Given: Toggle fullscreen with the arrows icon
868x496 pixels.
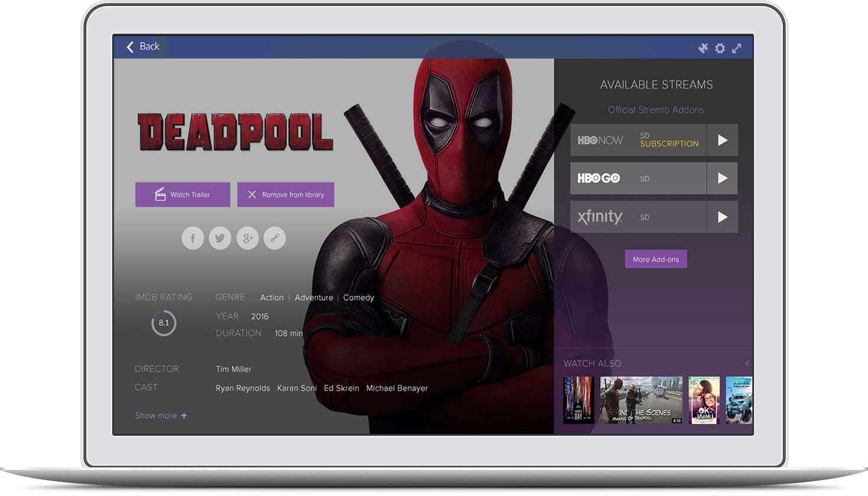Looking at the screenshot, I should 737,48.
